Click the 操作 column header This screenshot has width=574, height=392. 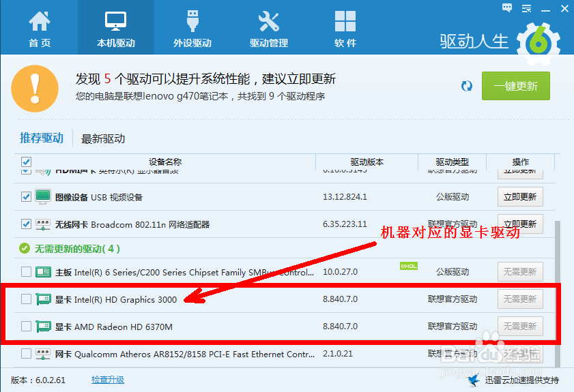(x=521, y=162)
